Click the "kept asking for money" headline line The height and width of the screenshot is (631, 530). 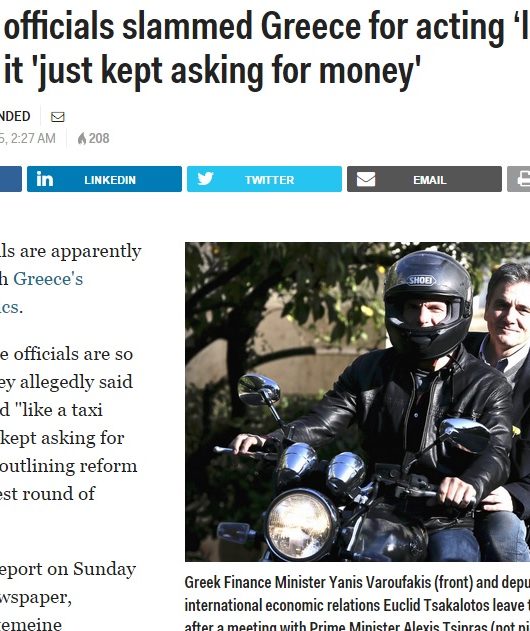pyautogui.click(x=212, y=71)
